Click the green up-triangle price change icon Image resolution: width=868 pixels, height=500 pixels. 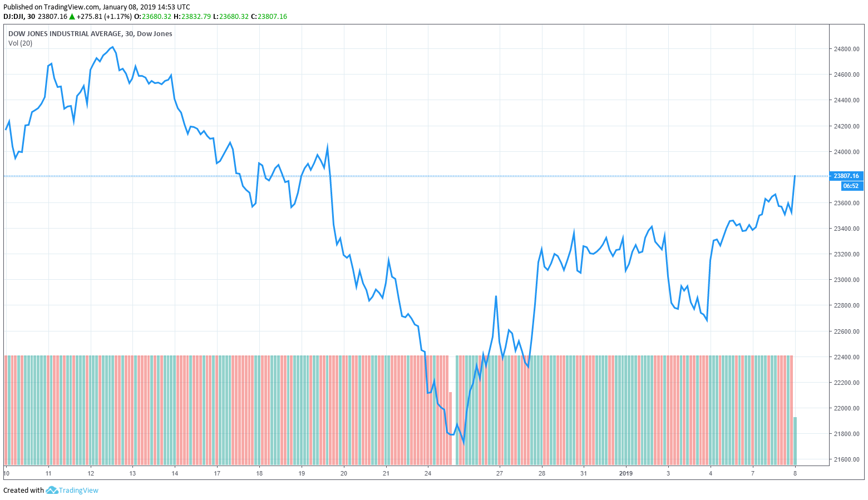tap(72, 17)
